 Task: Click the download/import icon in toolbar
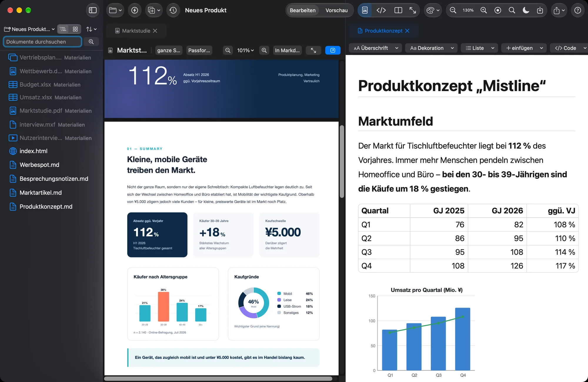[x=540, y=10]
